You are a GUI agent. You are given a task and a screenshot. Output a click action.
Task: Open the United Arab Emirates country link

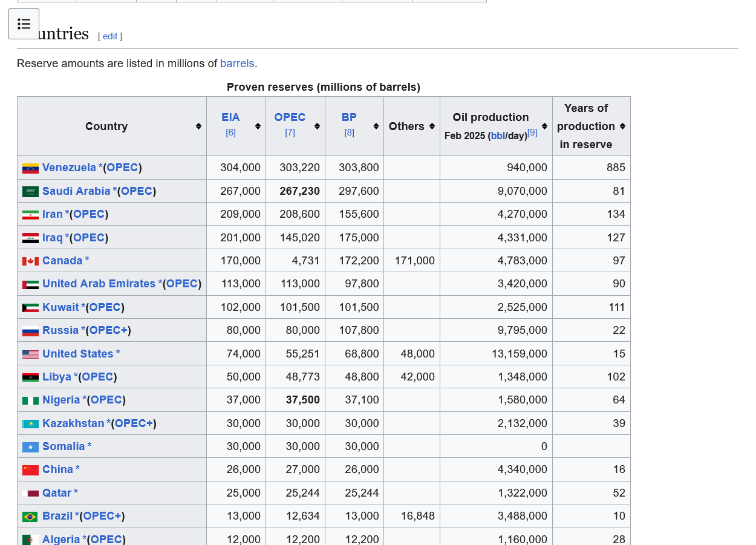pyautogui.click(x=99, y=284)
